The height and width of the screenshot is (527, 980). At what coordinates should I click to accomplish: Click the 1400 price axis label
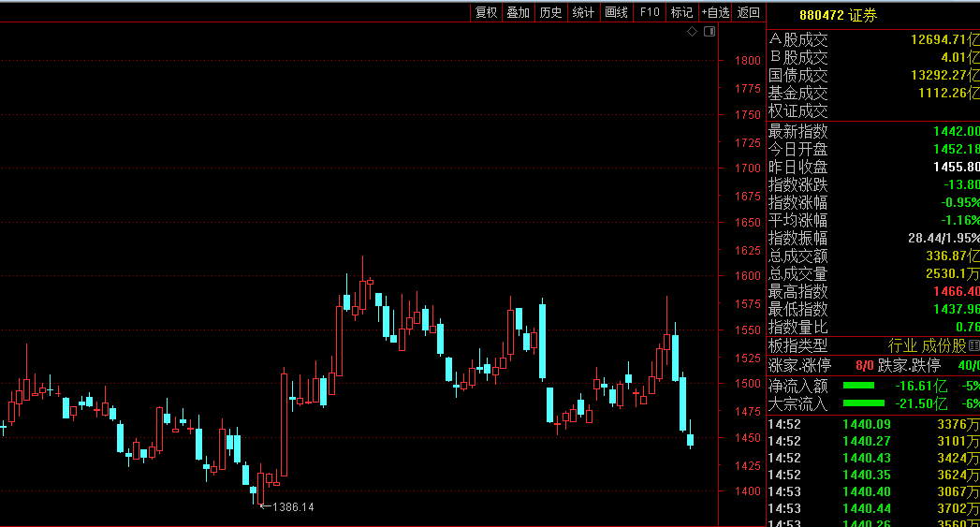(748, 491)
